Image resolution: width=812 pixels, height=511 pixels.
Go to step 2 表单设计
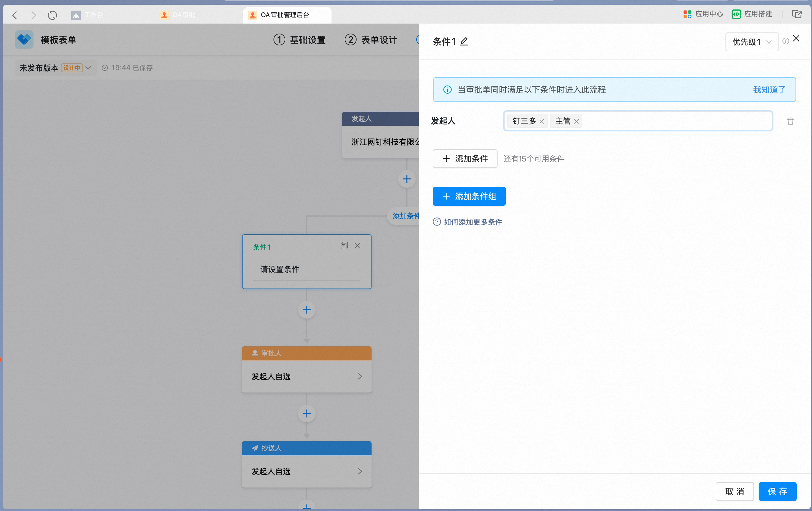371,40
